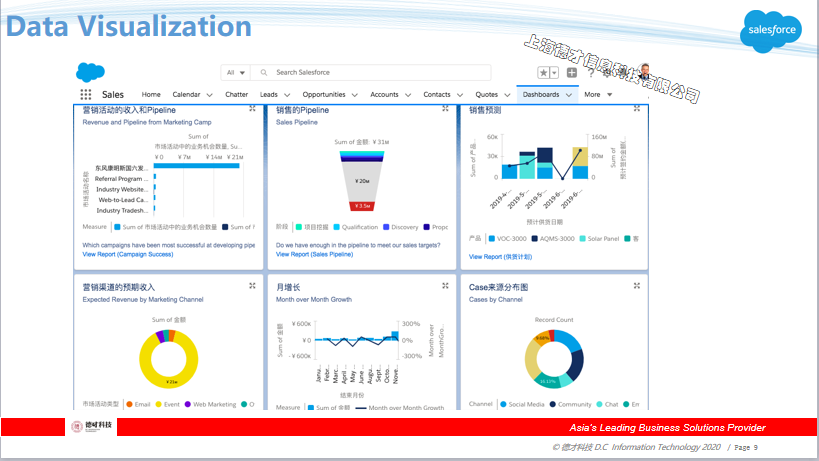Screen dimensions: 819x461
Task: Open the App Launcher grid icon
Action: 86,94
